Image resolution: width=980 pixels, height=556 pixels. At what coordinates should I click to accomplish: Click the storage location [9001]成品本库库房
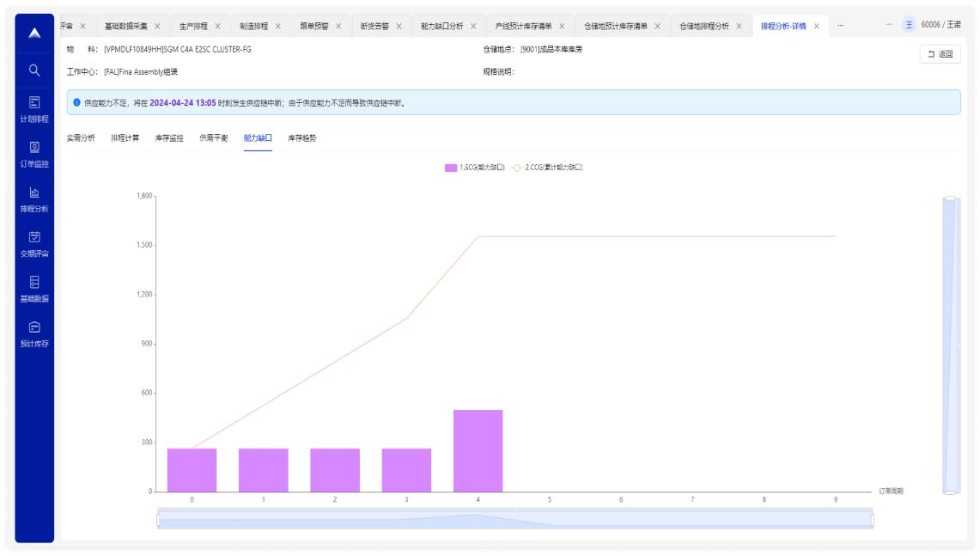coord(551,49)
